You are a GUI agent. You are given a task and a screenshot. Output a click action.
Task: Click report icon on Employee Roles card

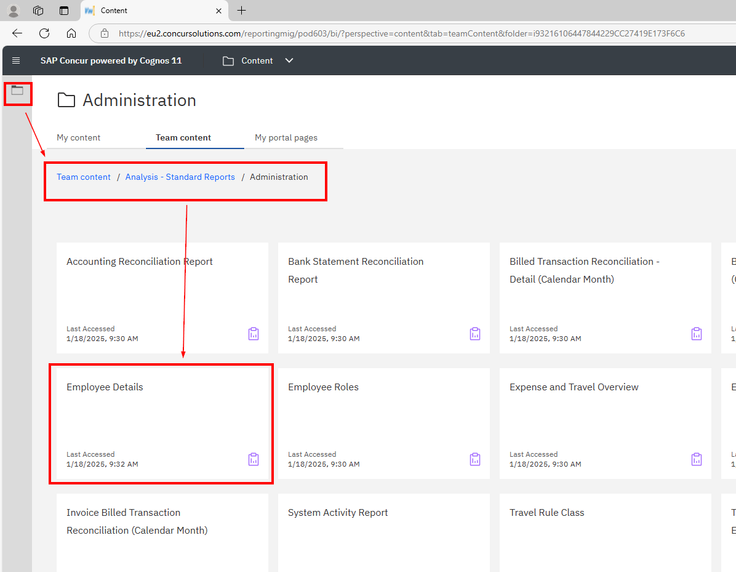coord(475,459)
